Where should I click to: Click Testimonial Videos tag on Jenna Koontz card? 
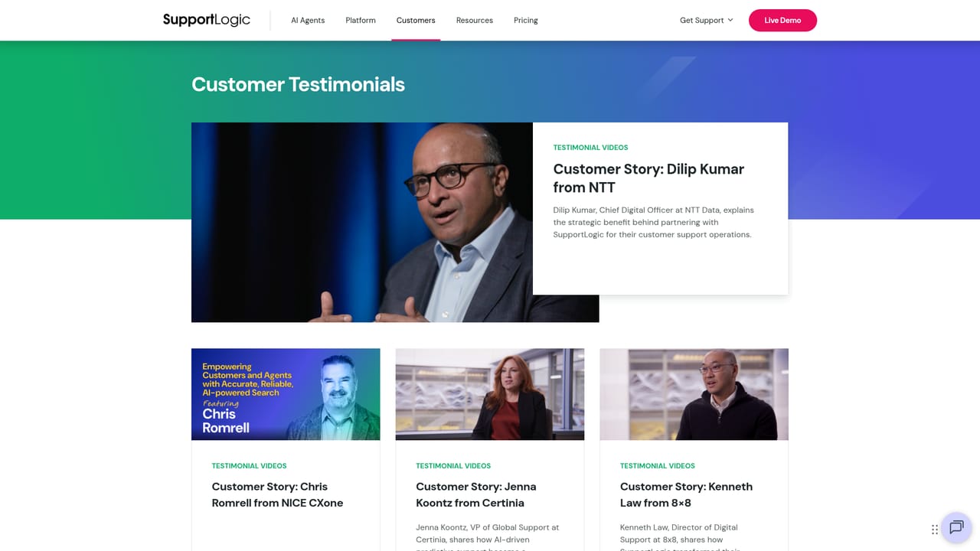click(x=453, y=466)
